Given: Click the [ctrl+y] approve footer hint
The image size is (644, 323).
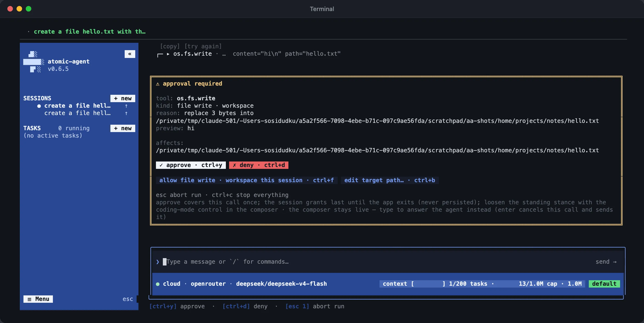Looking at the screenshot, I should (177, 306).
